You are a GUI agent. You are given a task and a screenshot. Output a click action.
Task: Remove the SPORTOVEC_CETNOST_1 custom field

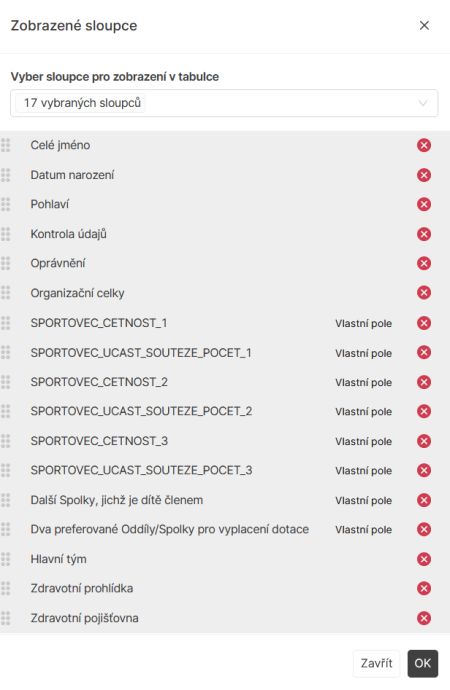click(x=424, y=323)
